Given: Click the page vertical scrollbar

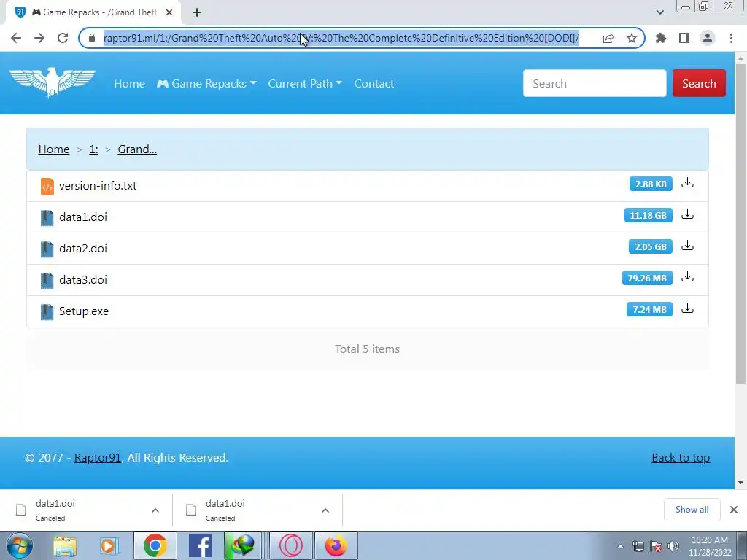Looking at the screenshot, I should (x=740, y=223).
